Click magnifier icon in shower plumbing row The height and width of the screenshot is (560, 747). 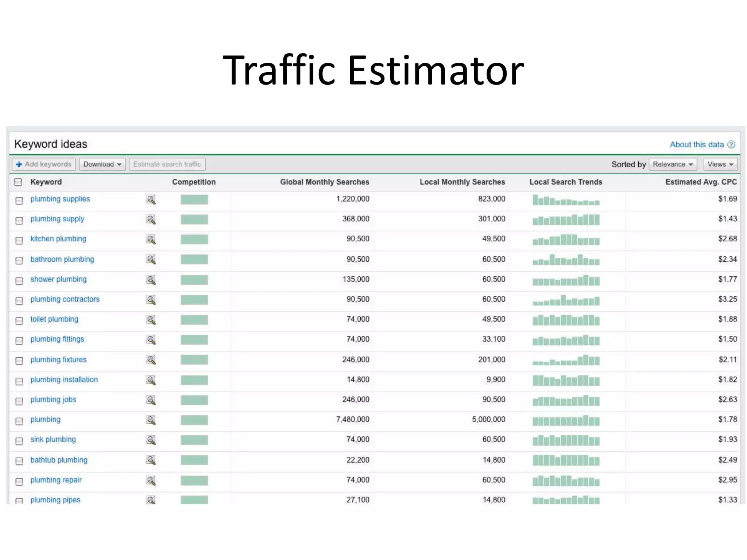point(151,280)
